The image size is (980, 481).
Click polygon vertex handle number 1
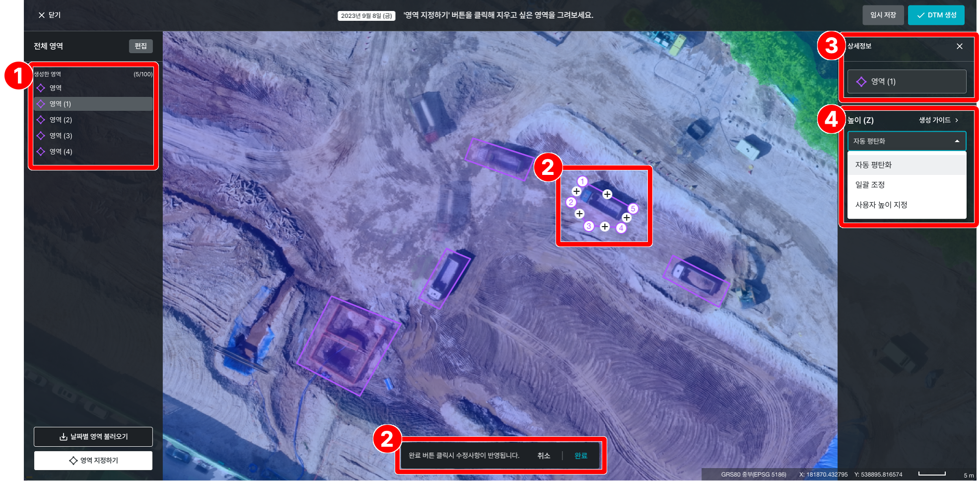582,181
